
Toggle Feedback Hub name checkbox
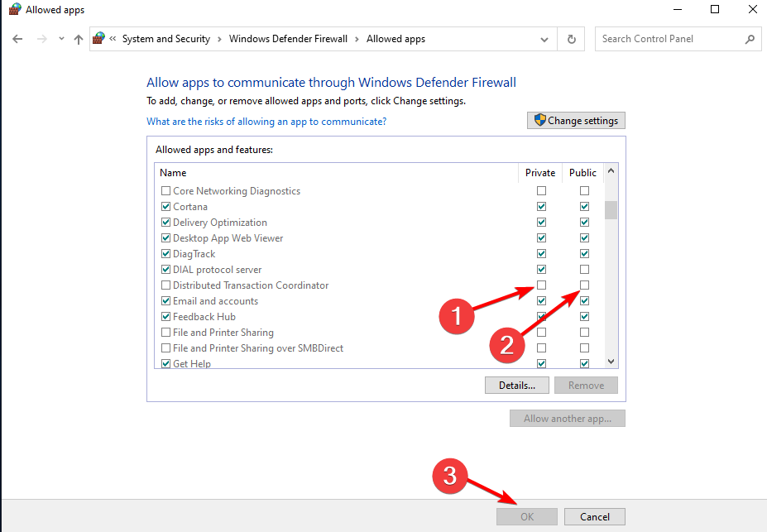click(165, 316)
